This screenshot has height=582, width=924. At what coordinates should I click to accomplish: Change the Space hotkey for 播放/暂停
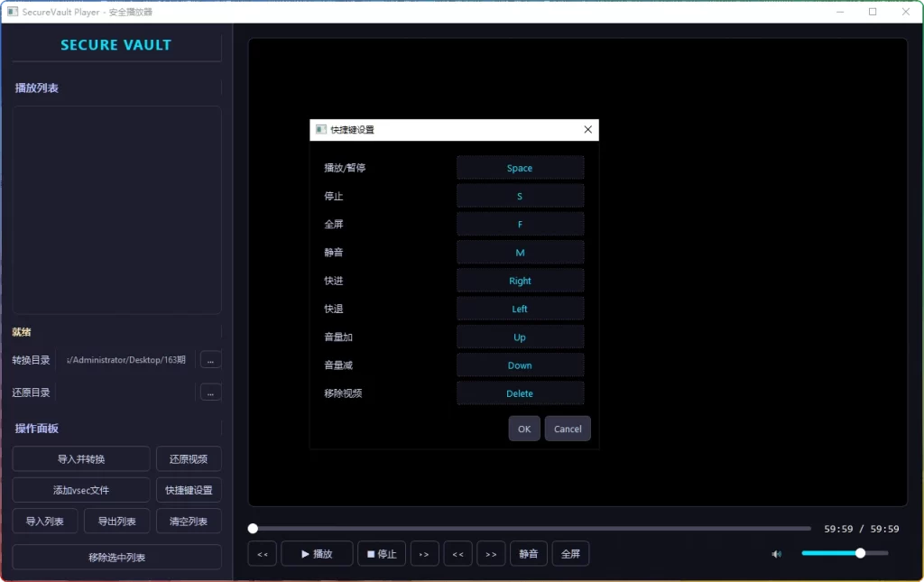click(520, 167)
